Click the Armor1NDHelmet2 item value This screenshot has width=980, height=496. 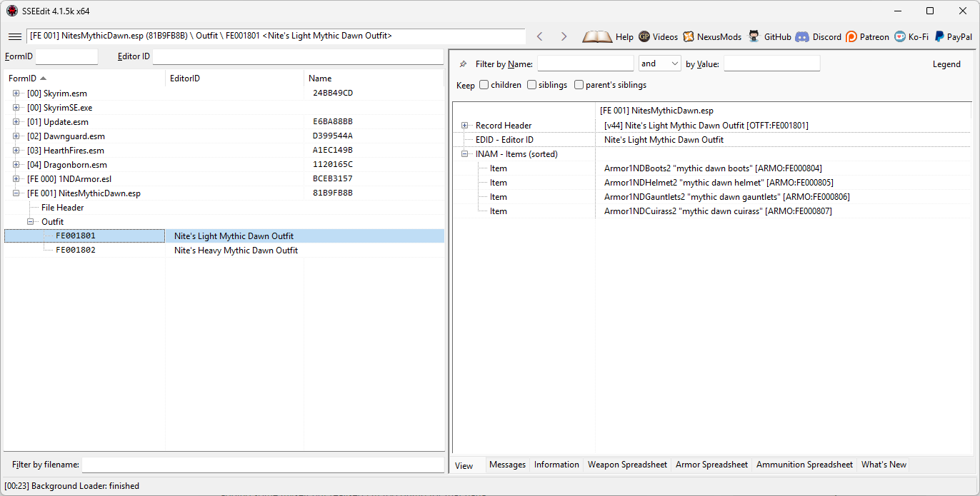click(x=718, y=183)
